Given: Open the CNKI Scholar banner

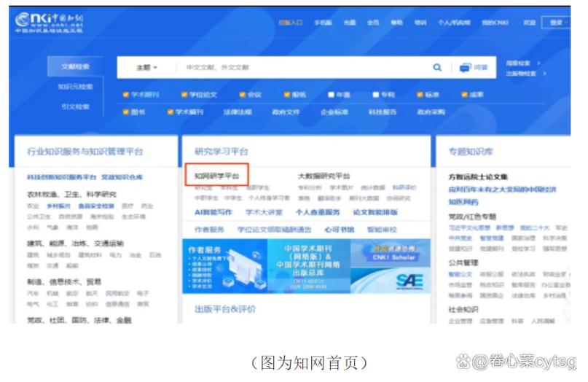Looking at the screenshot, I should point(391,253).
